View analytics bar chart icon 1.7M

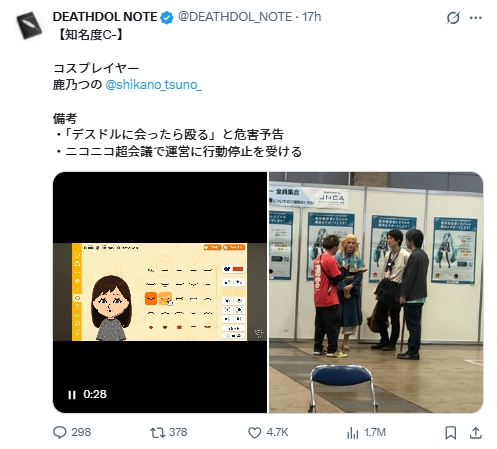coord(352,433)
